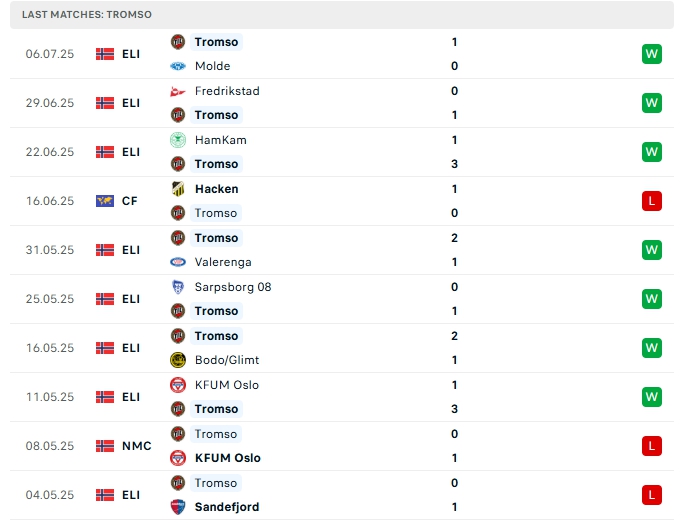Click the red L badge for the Hacken match
The image size is (686, 523).
[x=652, y=201]
